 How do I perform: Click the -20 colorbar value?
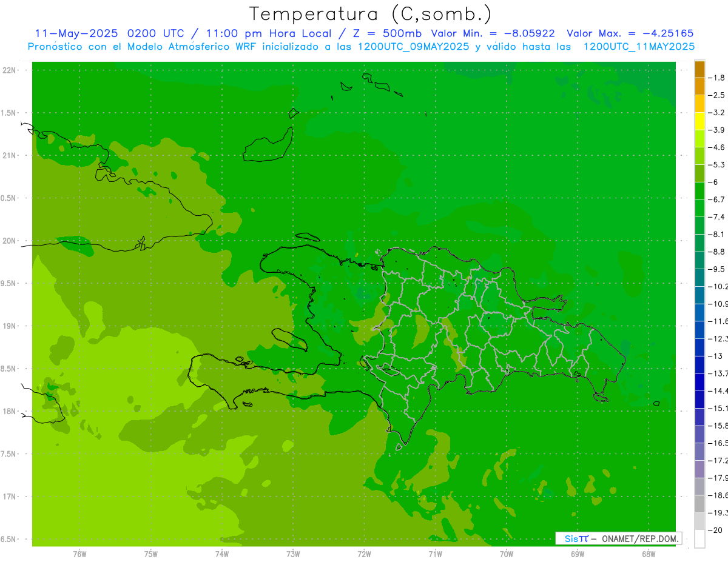pyautogui.click(x=716, y=530)
